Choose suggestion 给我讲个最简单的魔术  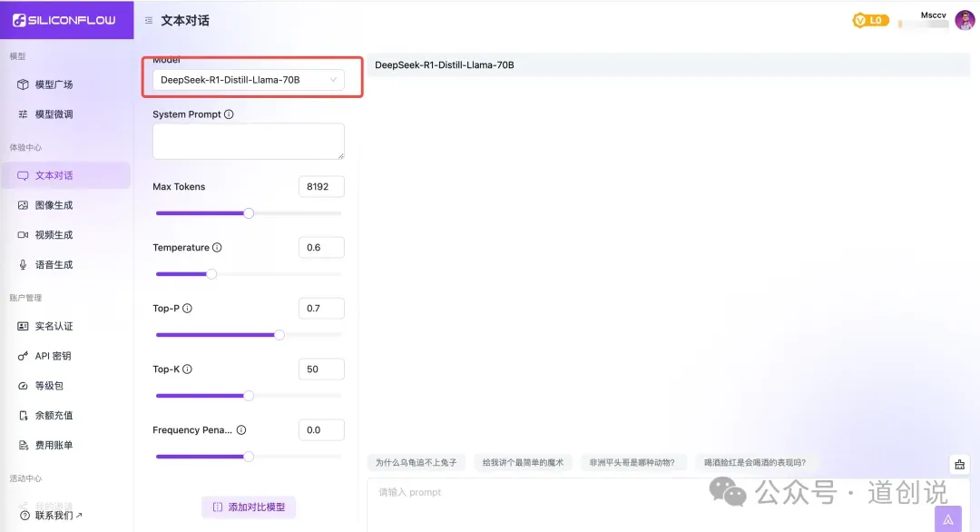(523, 463)
